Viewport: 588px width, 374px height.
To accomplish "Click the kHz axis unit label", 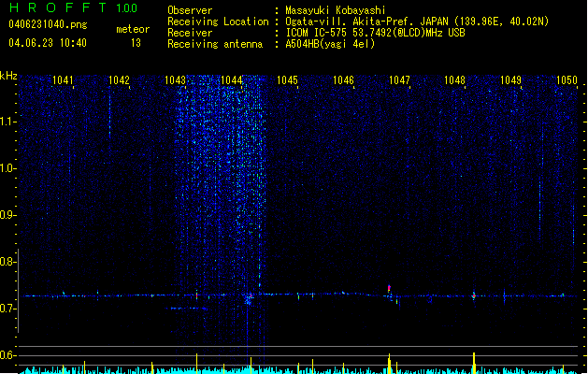I will [x=8, y=76].
